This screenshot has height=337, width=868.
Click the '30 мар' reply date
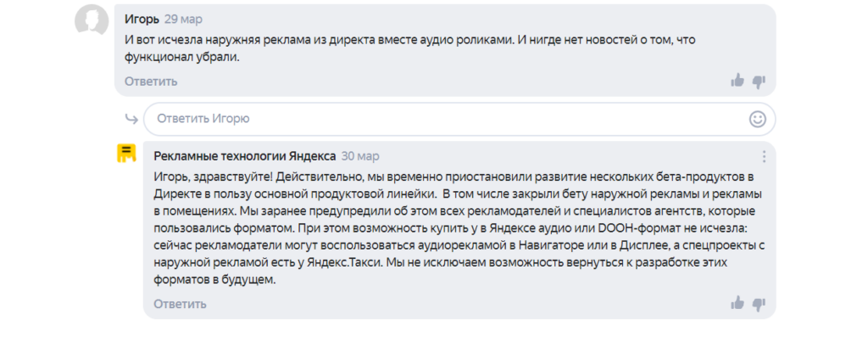(360, 156)
